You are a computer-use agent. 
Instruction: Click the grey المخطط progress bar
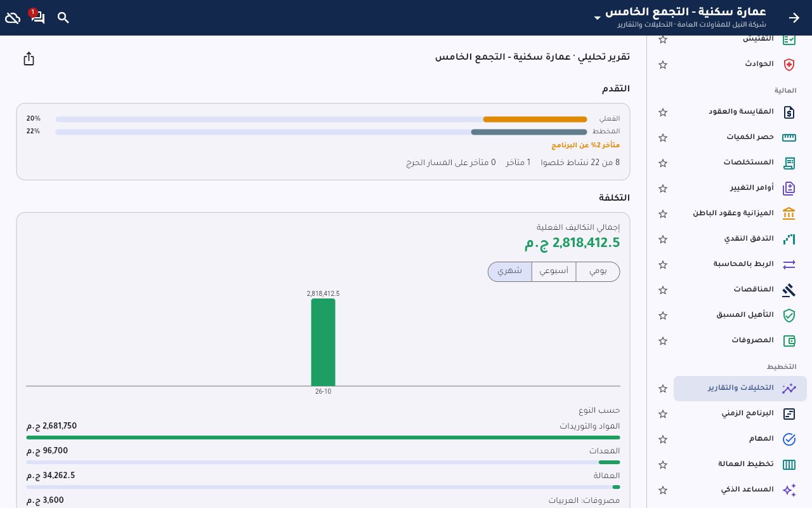[528, 132]
